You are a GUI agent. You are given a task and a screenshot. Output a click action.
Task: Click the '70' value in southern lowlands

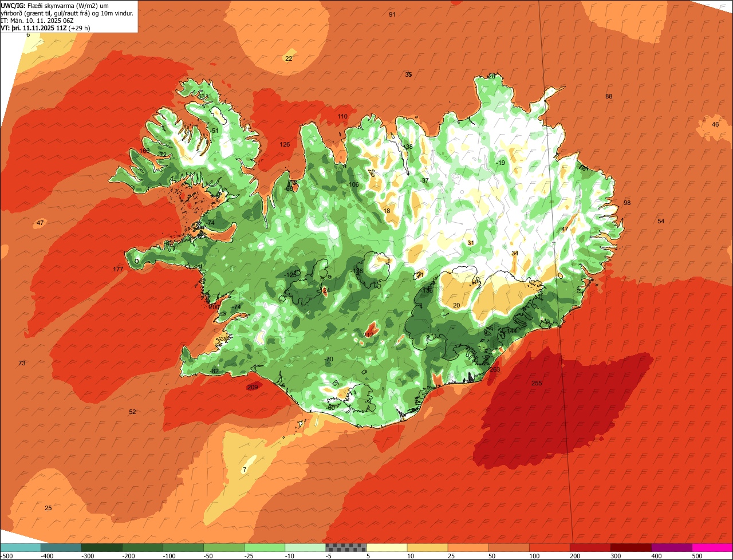(x=329, y=359)
